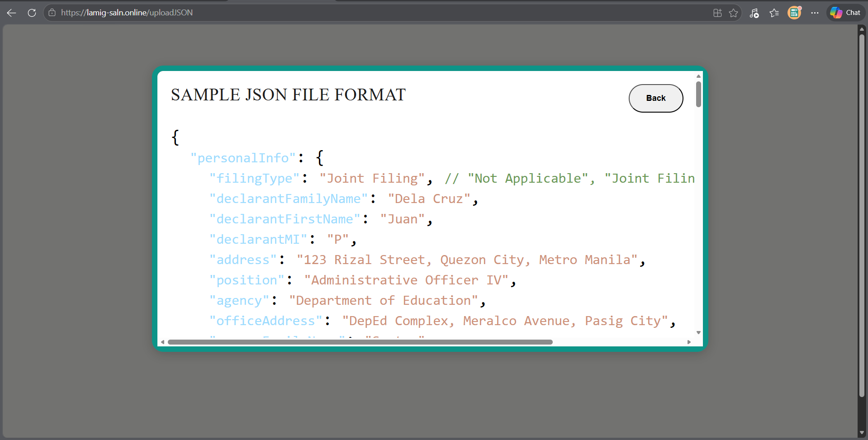Viewport: 868px width, 440px height.
Task: Click the down arrow of the dialog scrollbar
Action: 698,332
